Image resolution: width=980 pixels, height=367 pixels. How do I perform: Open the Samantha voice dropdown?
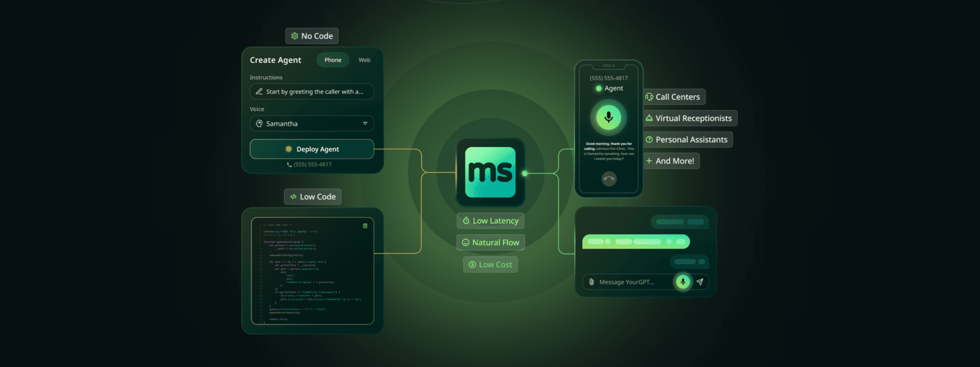click(x=312, y=123)
